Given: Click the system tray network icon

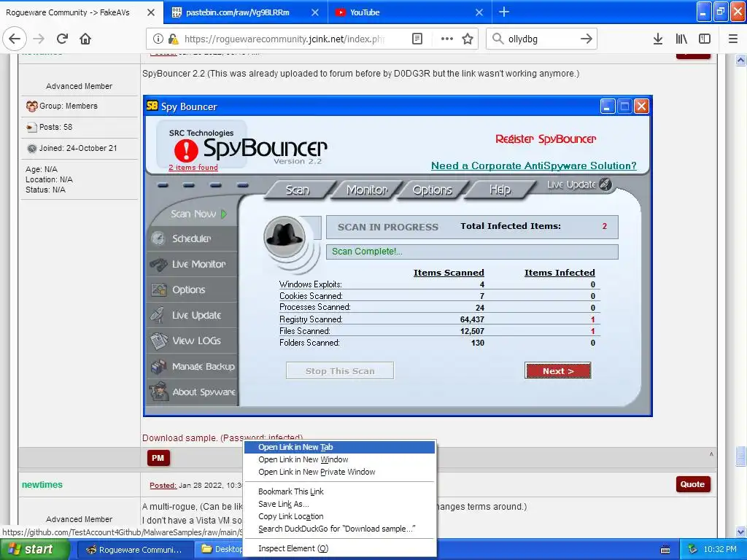Looking at the screenshot, I should click(693, 550).
